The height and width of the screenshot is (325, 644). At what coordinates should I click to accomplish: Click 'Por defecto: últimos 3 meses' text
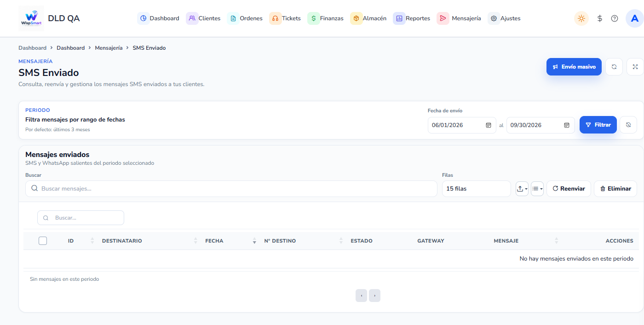coord(57,130)
